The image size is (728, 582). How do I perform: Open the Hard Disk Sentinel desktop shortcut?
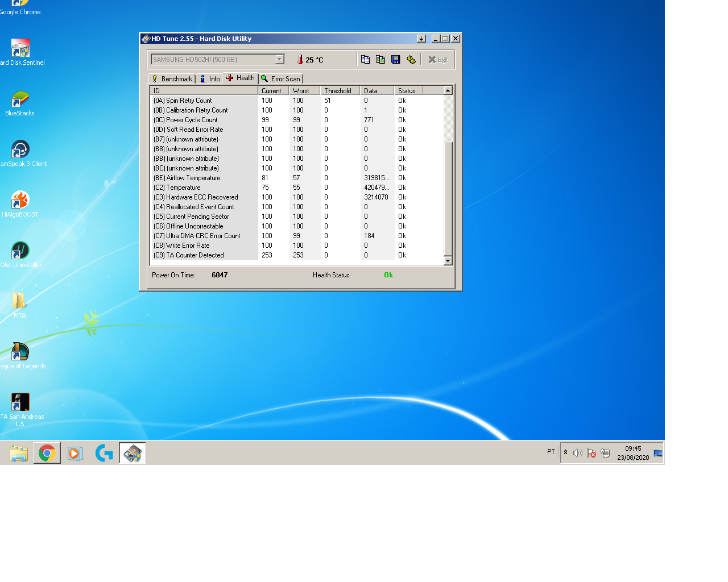click(20, 52)
